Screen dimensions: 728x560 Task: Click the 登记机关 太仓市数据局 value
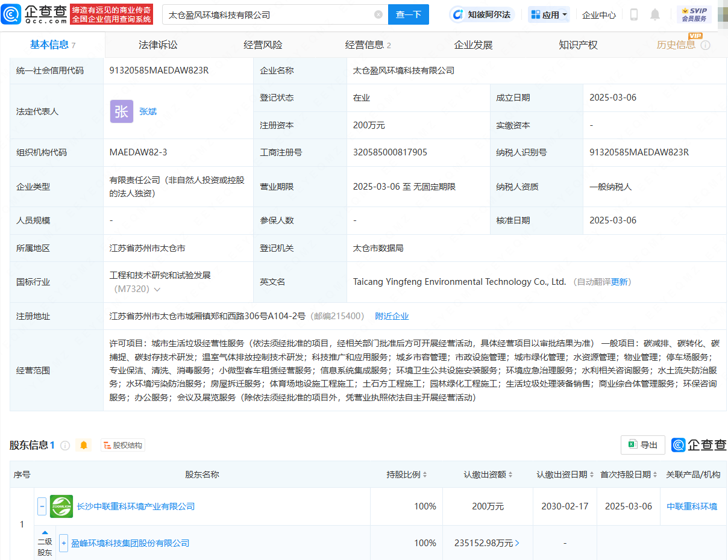[378, 248]
